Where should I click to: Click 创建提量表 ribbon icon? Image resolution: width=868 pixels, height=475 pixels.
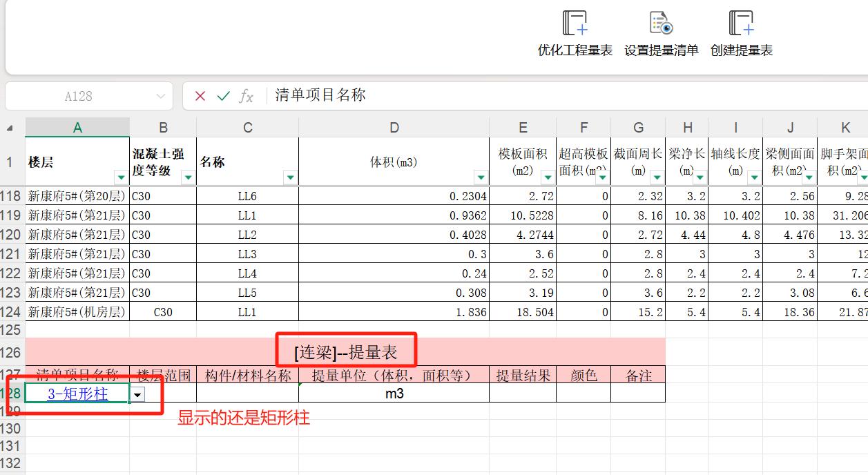pyautogui.click(x=741, y=23)
